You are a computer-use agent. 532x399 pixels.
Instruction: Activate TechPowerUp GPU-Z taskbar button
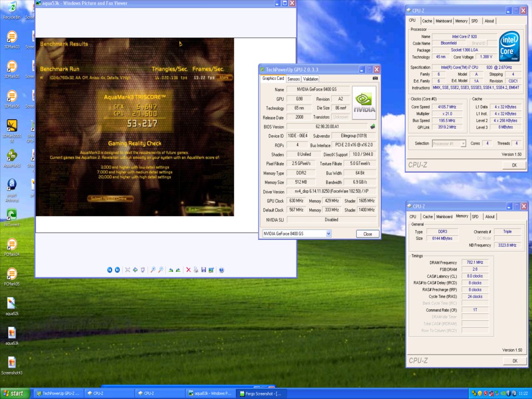tap(58, 393)
